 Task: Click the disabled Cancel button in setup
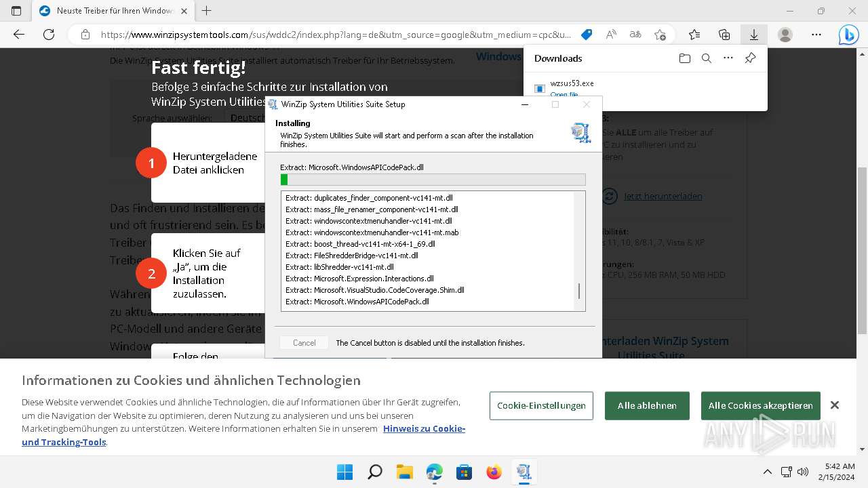[304, 343]
